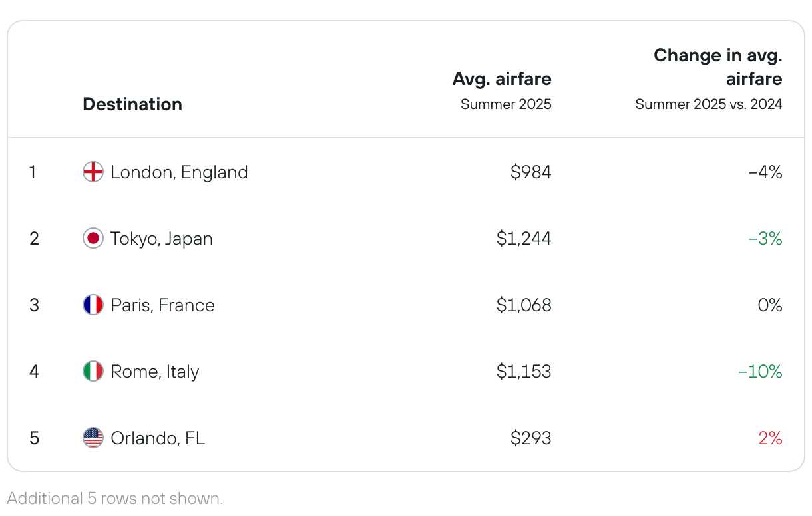Click the London, England destination
The height and width of the screenshot is (516, 812).
coord(179,172)
